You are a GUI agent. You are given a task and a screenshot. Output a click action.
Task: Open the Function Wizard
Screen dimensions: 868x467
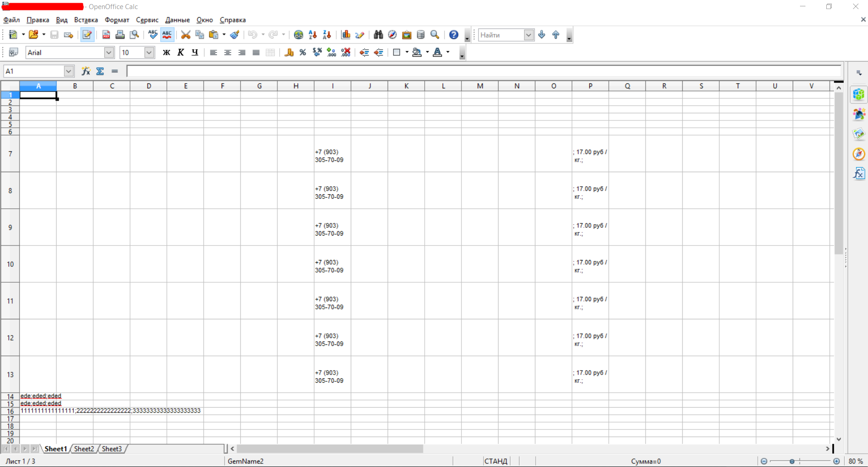point(86,71)
